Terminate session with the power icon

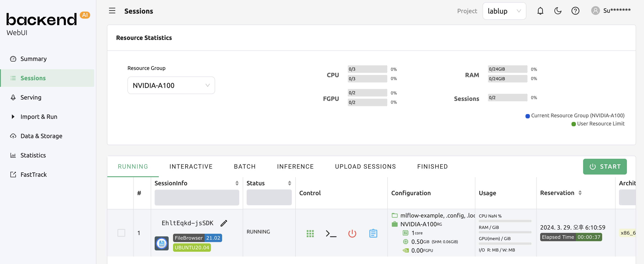pos(352,234)
